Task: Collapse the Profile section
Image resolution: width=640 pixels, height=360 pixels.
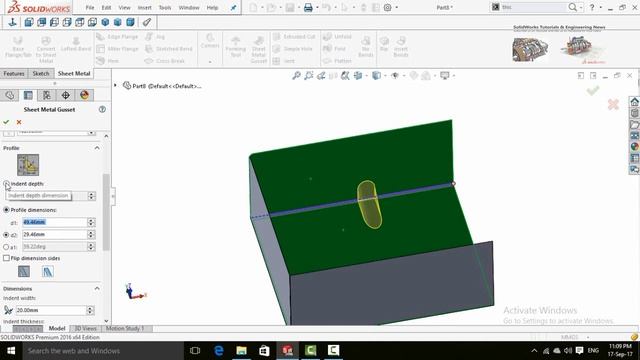Action: (97, 148)
